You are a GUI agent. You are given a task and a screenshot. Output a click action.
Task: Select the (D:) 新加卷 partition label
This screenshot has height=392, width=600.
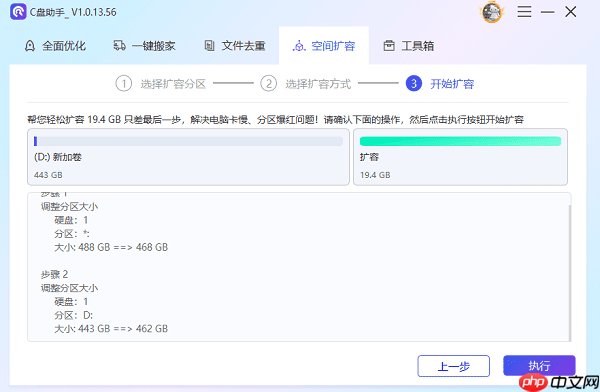58,157
